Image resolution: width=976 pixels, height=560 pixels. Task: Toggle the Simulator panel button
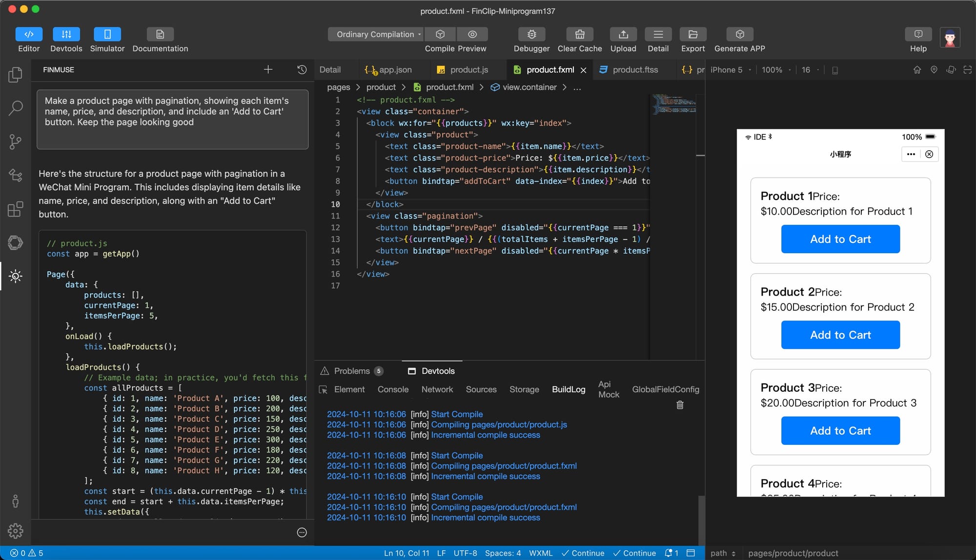tap(107, 34)
